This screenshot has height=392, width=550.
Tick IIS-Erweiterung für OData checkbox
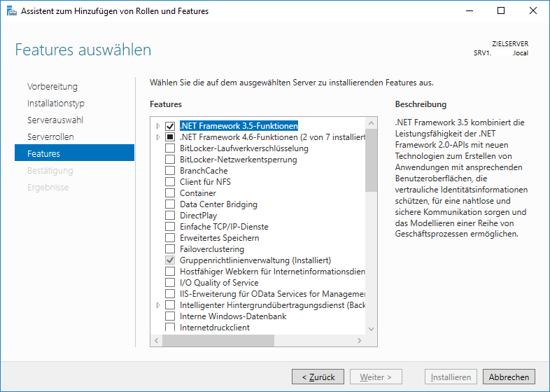(170, 294)
